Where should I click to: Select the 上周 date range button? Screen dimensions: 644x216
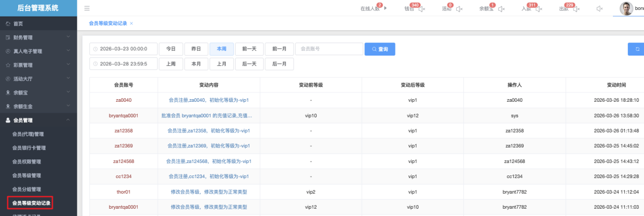tap(171, 64)
